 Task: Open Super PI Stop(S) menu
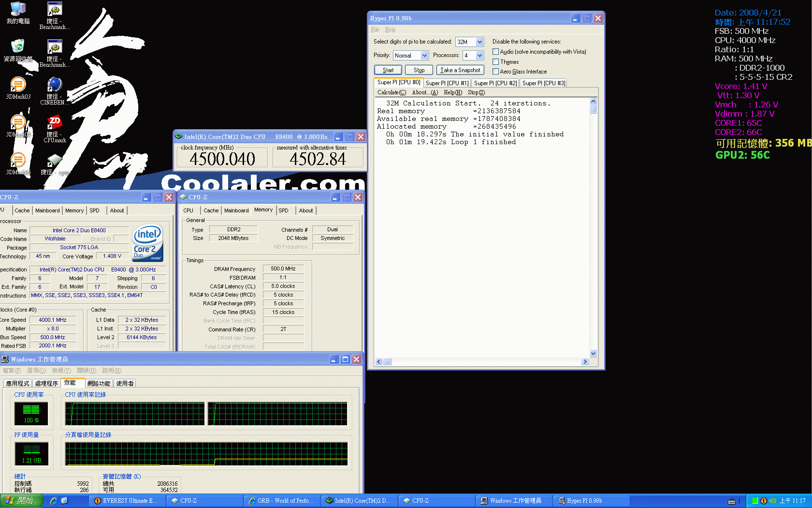coord(476,92)
